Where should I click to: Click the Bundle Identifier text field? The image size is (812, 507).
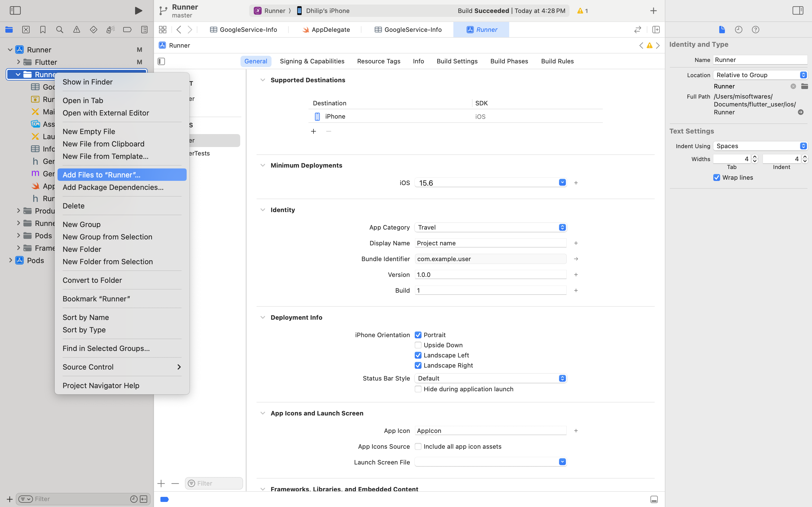(490, 259)
